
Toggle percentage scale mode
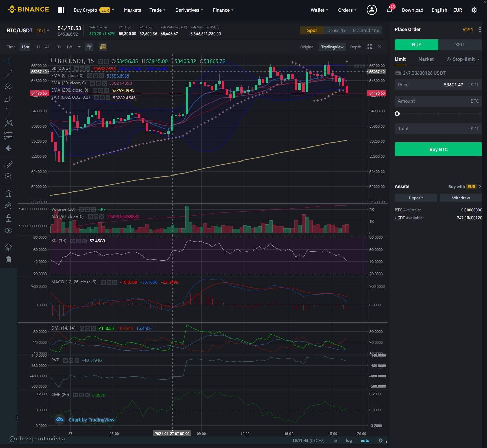tap(335, 440)
